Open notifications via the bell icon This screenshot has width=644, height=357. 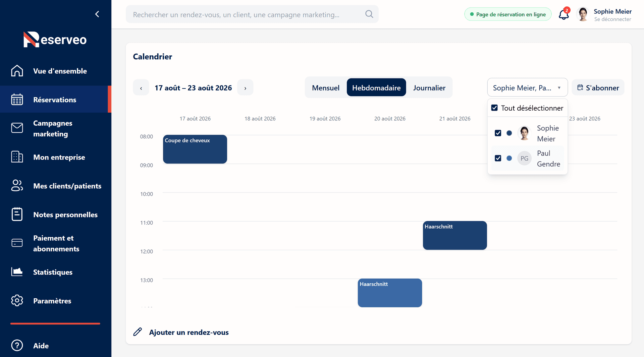tap(564, 14)
